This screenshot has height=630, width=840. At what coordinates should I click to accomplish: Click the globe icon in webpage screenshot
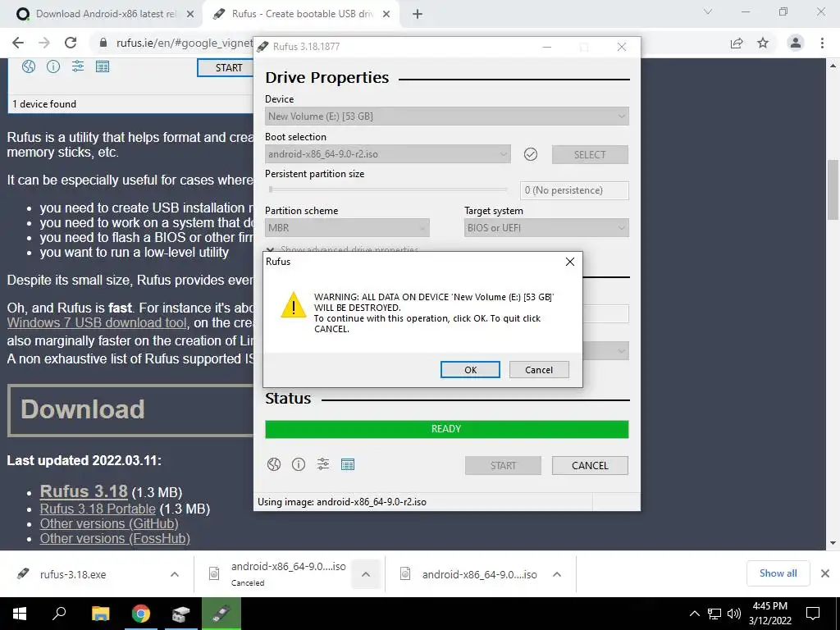(x=29, y=66)
